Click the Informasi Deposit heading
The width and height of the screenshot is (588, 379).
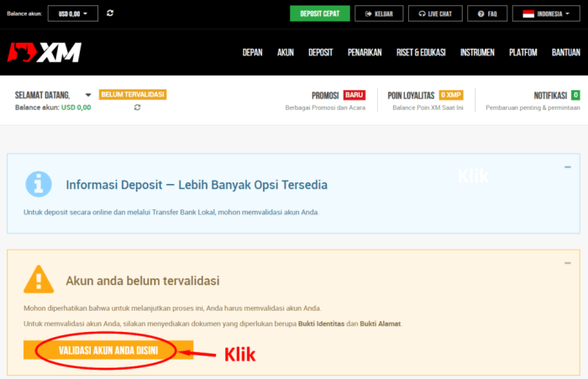197,185
